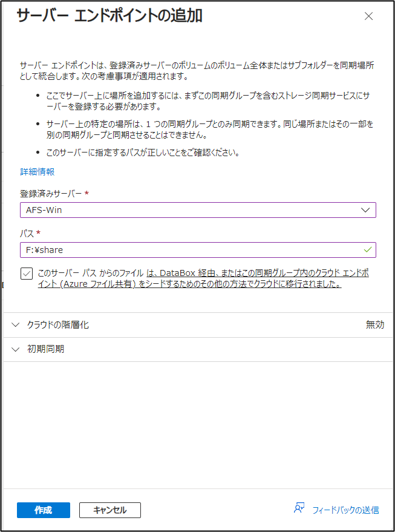Click the パス field label
Screen dimensions: 395x532
[27, 234]
